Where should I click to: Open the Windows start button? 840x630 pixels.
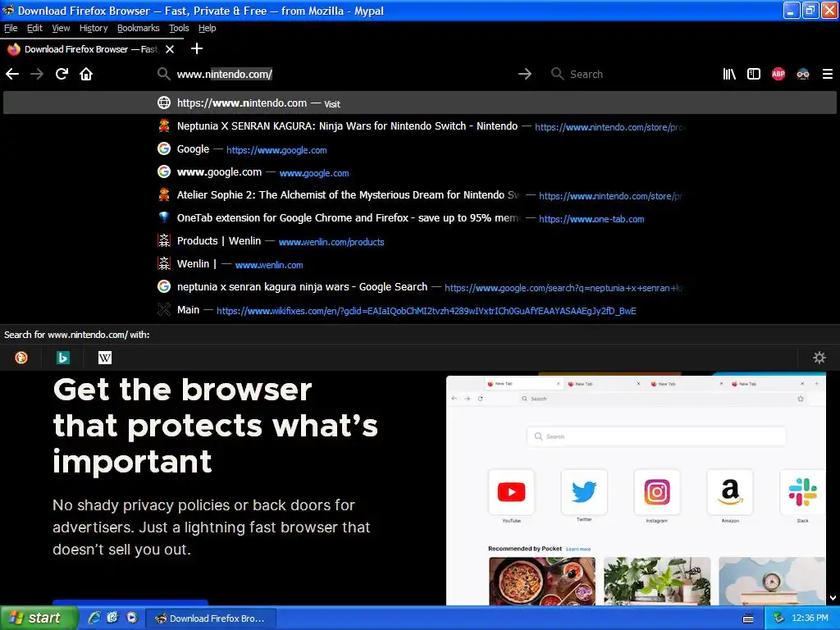[x=39, y=618]
